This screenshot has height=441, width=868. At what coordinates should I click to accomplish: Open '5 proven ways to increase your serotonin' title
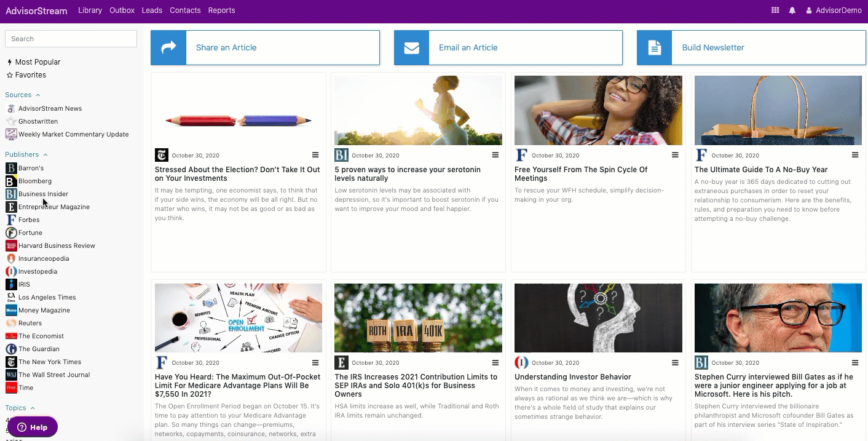(x=408, y=174)
